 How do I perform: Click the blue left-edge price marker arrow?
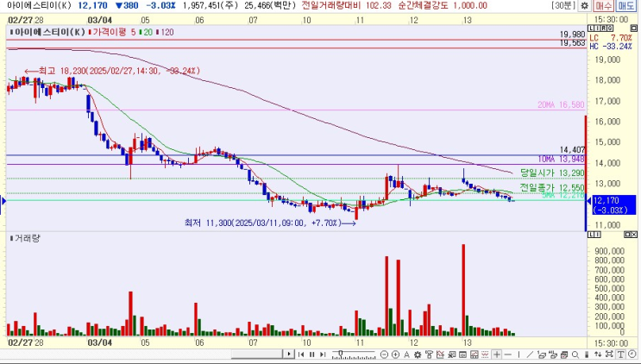coord(3,201)
